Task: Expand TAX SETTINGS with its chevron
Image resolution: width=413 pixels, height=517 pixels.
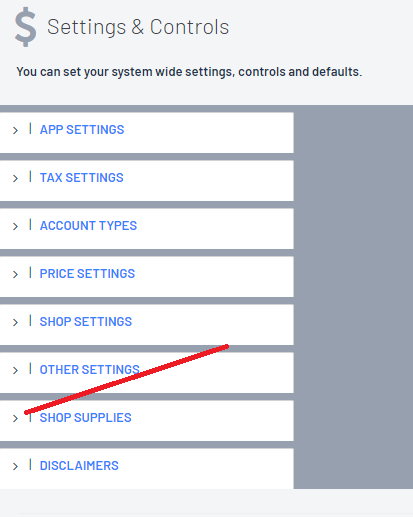Action: (x=15, y=178)
